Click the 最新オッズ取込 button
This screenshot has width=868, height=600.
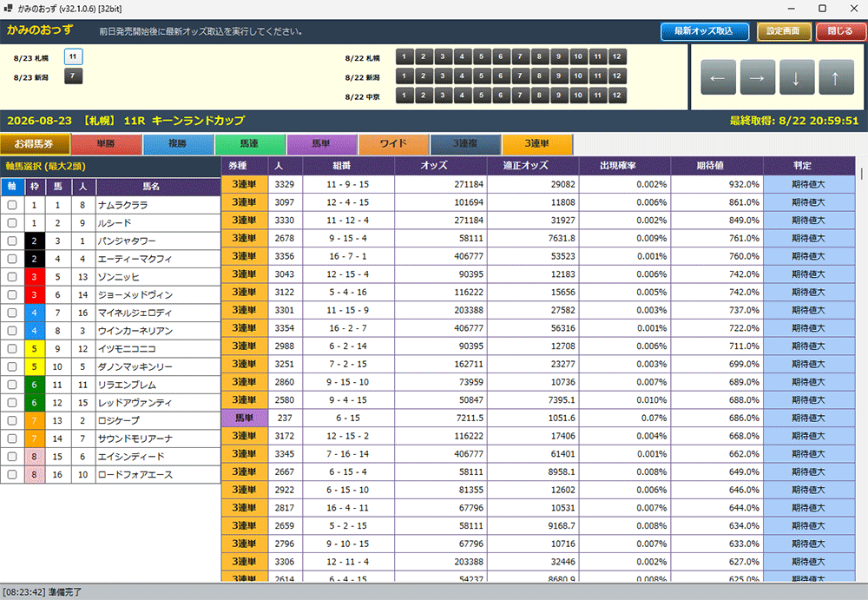tap(704, 31)
